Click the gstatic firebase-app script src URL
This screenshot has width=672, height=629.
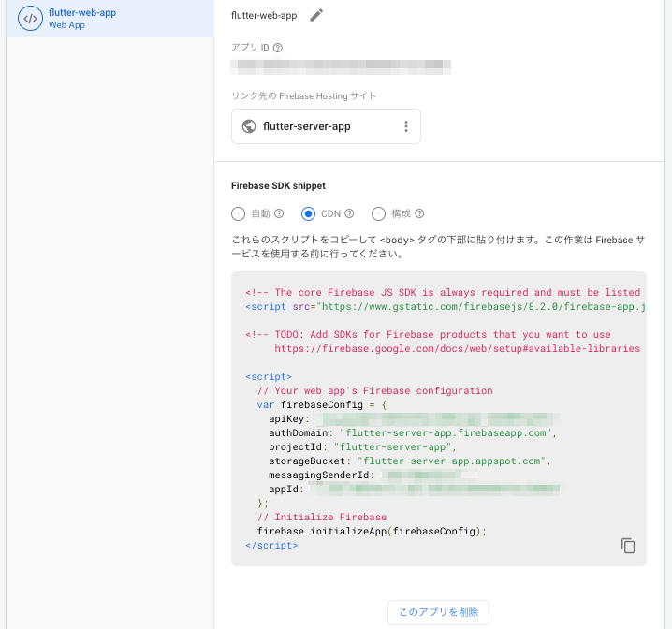pyautogui.click(x=481, y=307)
